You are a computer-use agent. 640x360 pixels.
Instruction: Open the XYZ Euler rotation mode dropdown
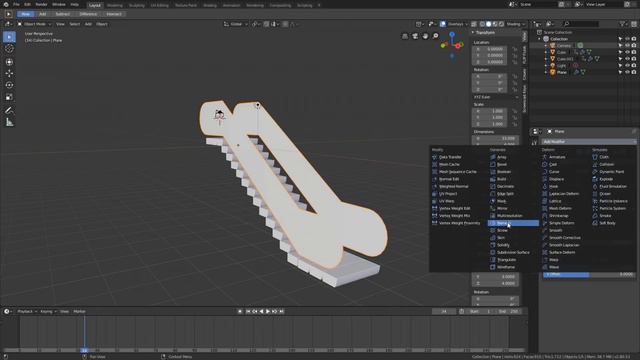(x=496, y=97)
